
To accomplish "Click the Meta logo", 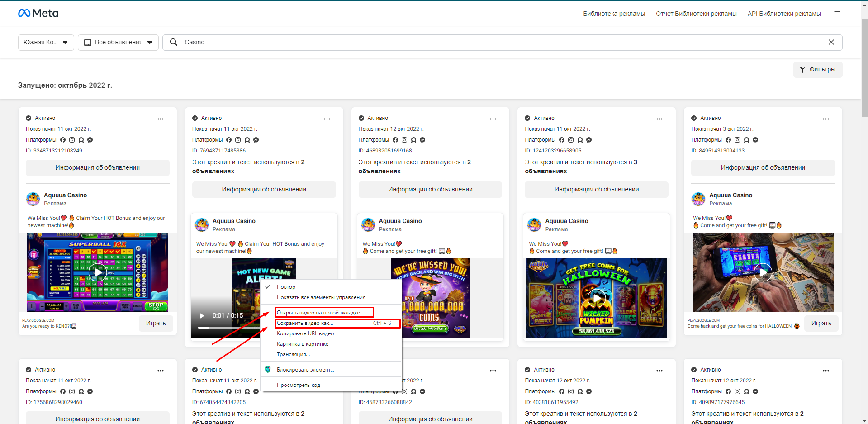I will (x=38, y=13).
